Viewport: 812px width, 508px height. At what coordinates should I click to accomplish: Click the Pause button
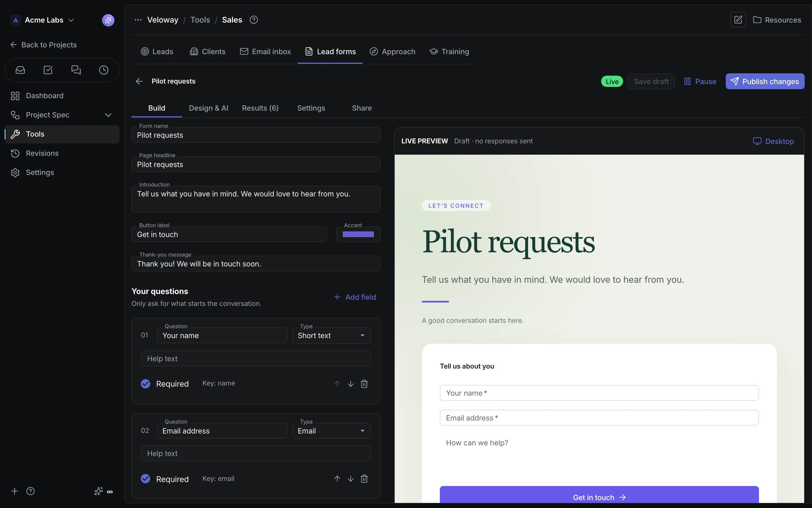coord(700,81)
